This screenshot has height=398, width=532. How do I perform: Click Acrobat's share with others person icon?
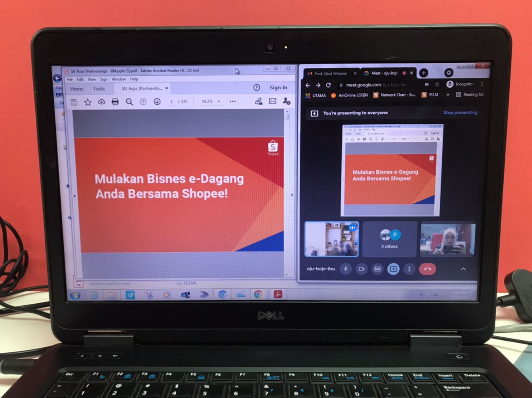(286, 101)
